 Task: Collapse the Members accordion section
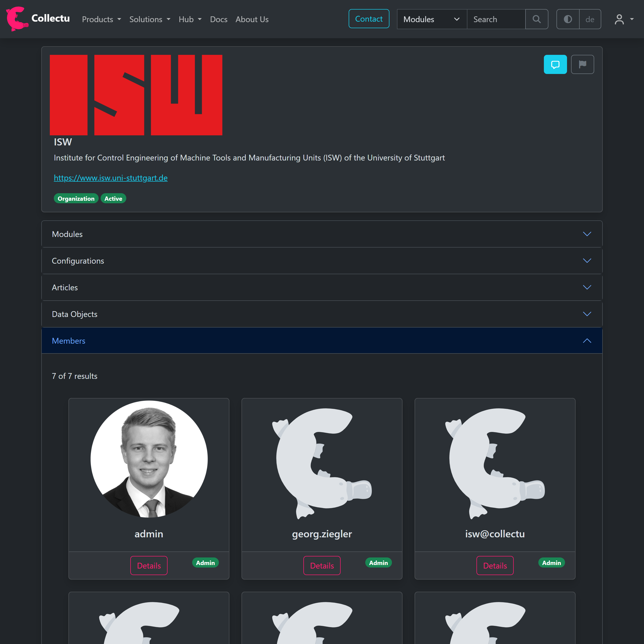[322, 341]
